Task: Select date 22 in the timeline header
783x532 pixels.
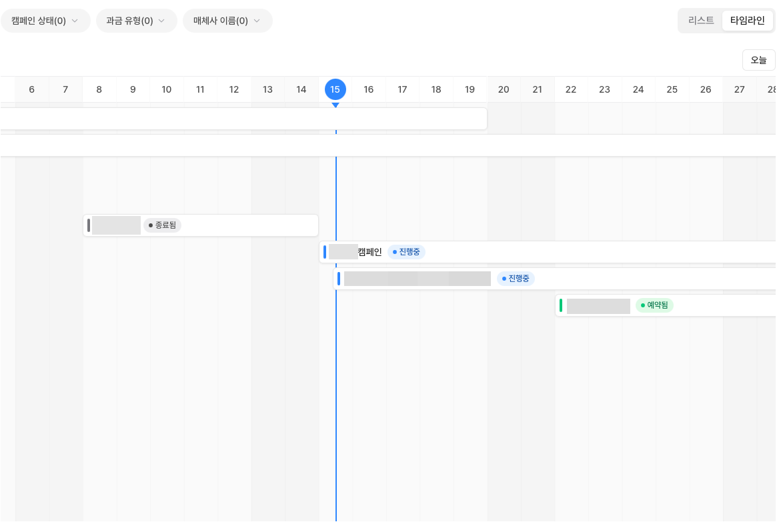Action: pyautogui.click(x=571, y=89)
